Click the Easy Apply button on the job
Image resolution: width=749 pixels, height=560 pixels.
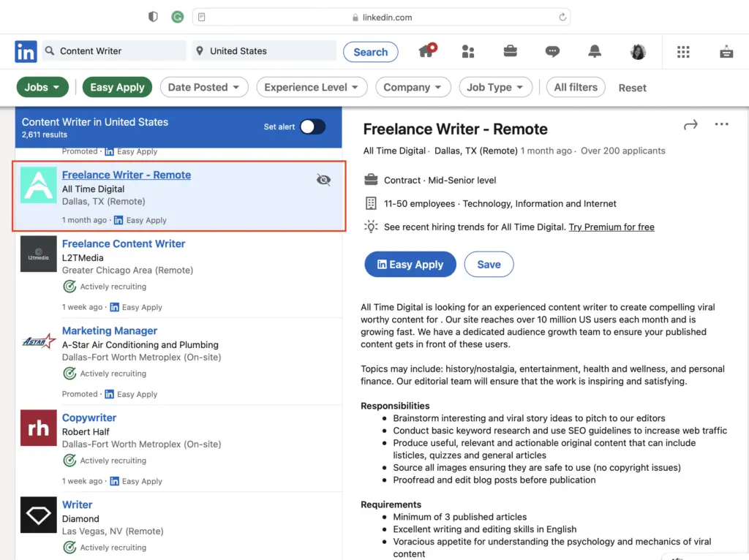[410, 265]
